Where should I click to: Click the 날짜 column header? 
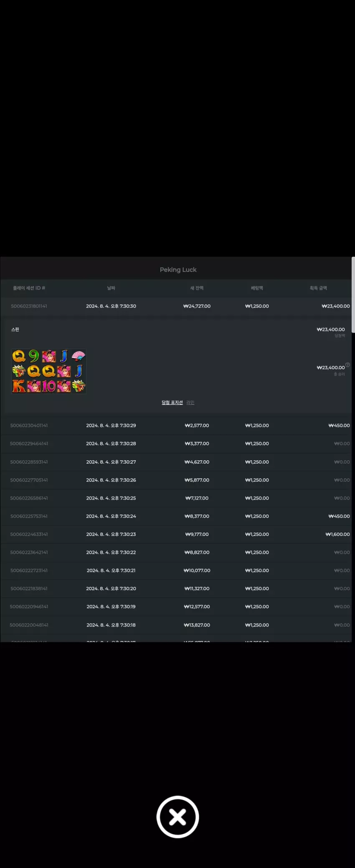pyautogui.click(x=111, y=288)
